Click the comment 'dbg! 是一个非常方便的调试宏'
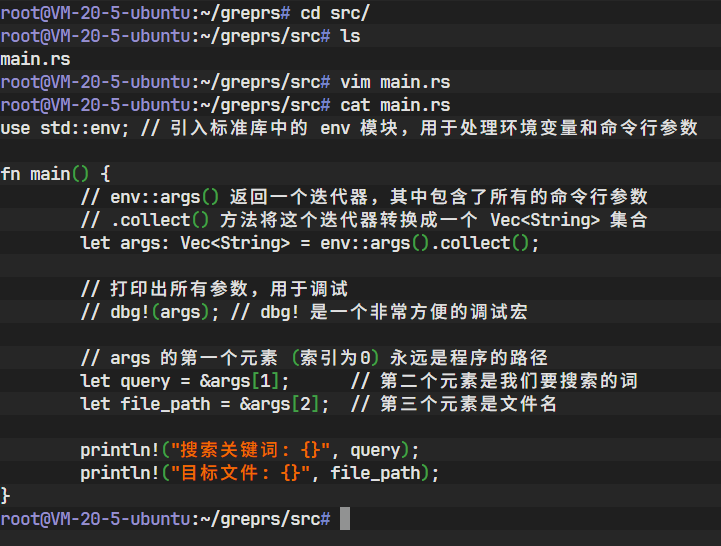Image resolution: width=721 pixels, height=546 pixels. pos(394,312)
